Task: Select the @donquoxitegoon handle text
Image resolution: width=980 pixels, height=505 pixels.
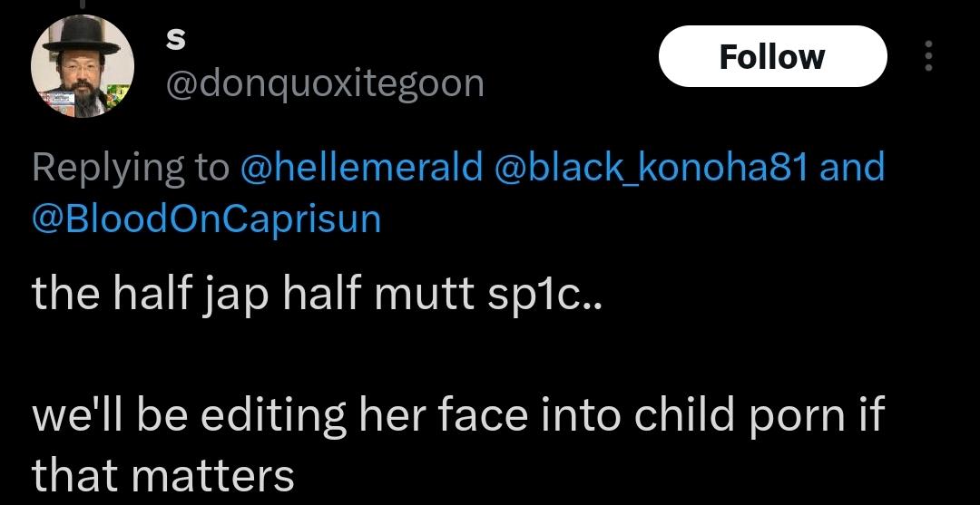Action: point(324,83)
